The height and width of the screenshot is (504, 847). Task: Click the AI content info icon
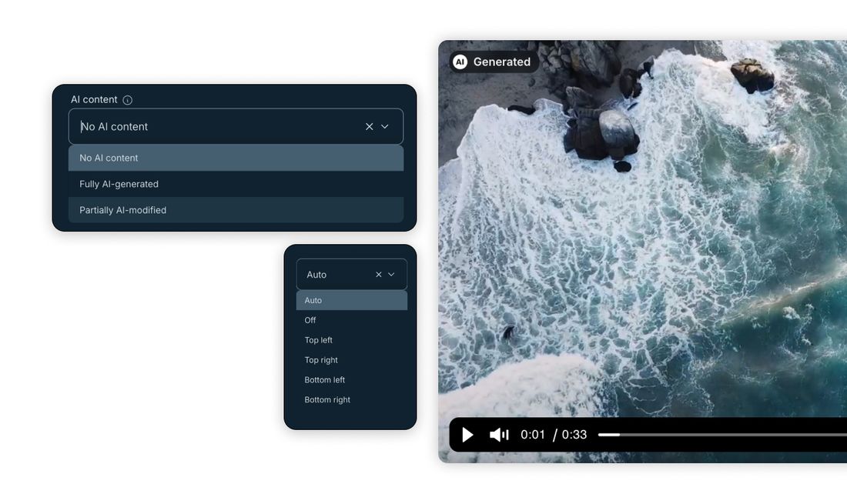(128, 100)
